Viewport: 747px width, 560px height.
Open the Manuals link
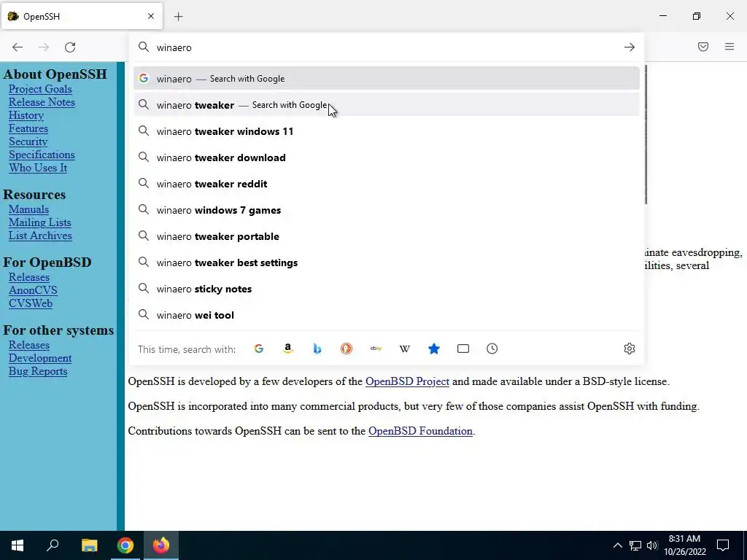pyautogui.click(x=28, y=209)
